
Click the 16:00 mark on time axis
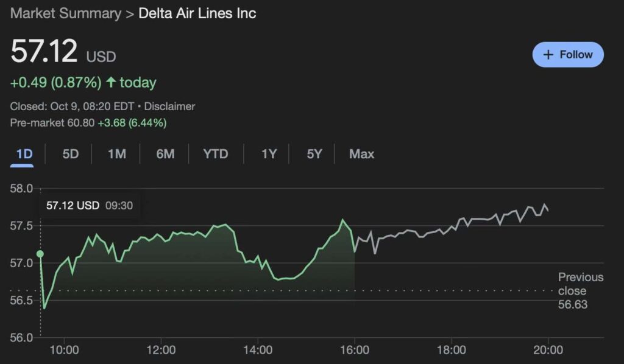coord(355,350)
